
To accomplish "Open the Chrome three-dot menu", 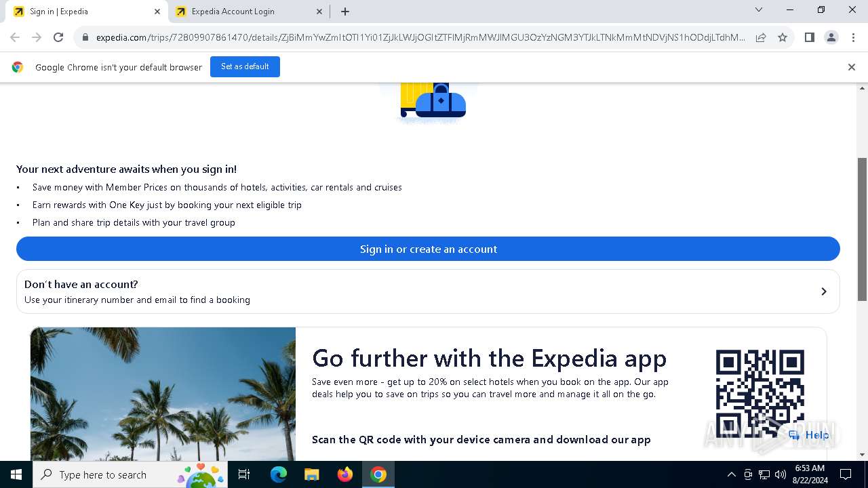I will 852,37.
